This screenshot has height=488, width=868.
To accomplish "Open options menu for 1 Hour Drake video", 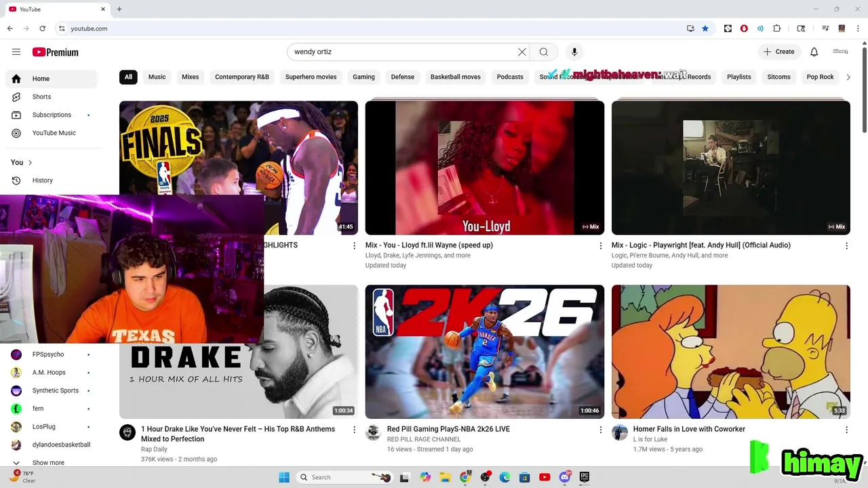I will pyautogui.click(x=354, y=430).
